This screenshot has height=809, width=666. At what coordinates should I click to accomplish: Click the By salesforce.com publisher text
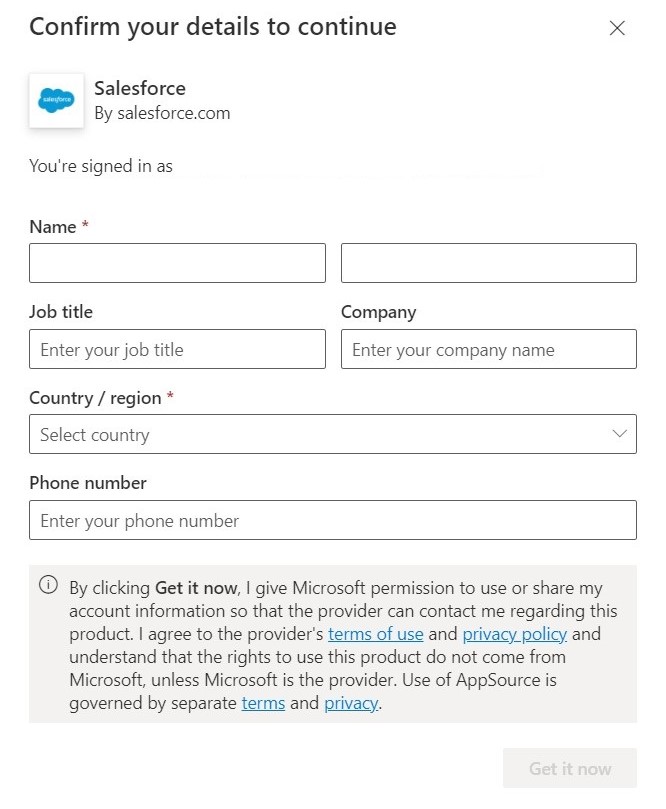[162, 113]
